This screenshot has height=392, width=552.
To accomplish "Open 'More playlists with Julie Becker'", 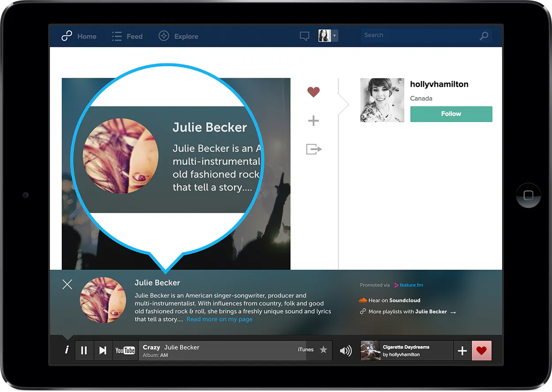I will click(x=408, y=312).
